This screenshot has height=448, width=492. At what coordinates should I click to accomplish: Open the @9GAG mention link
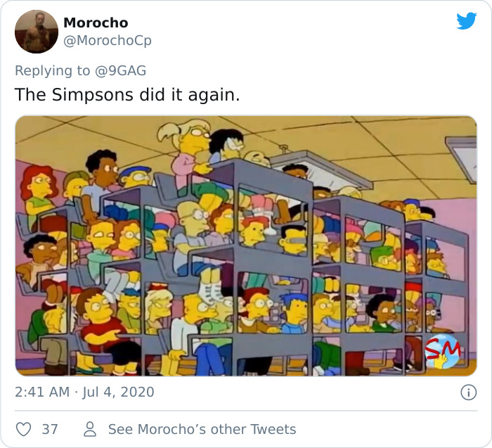click(120, 70)
